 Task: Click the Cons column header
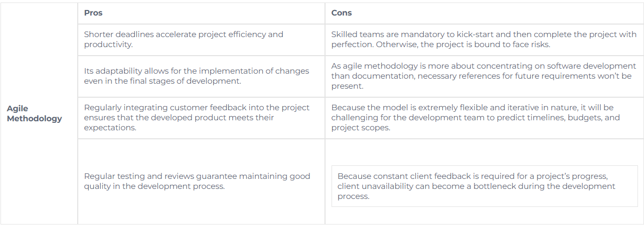[x=342, y=13]
